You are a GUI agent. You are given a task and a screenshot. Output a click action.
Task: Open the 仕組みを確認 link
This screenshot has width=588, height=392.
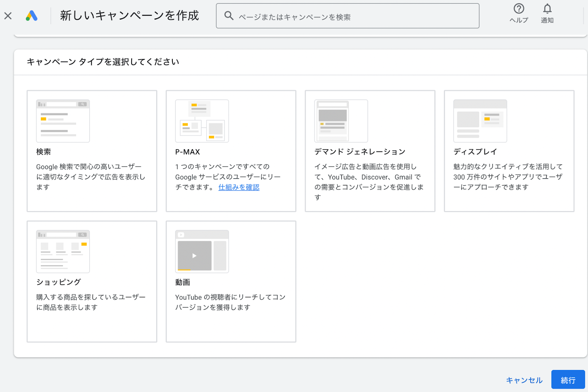239,187
